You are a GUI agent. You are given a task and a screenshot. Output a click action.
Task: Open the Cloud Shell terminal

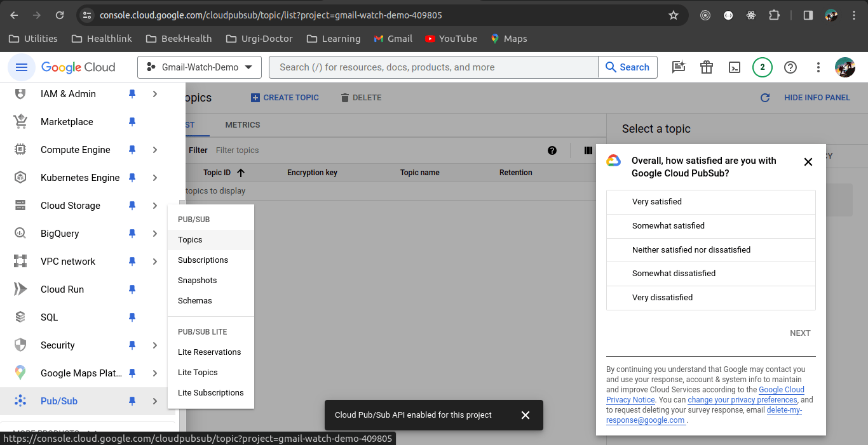(735, 67)
